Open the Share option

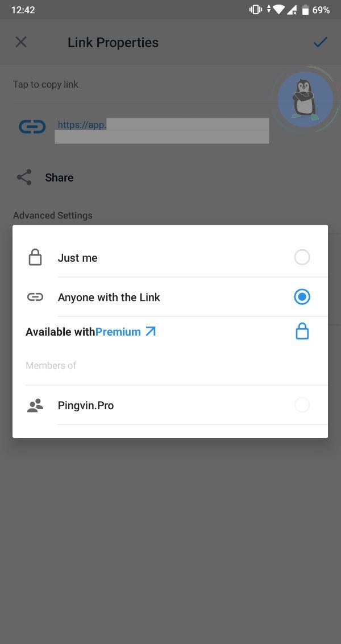click(x=59, y=177)
